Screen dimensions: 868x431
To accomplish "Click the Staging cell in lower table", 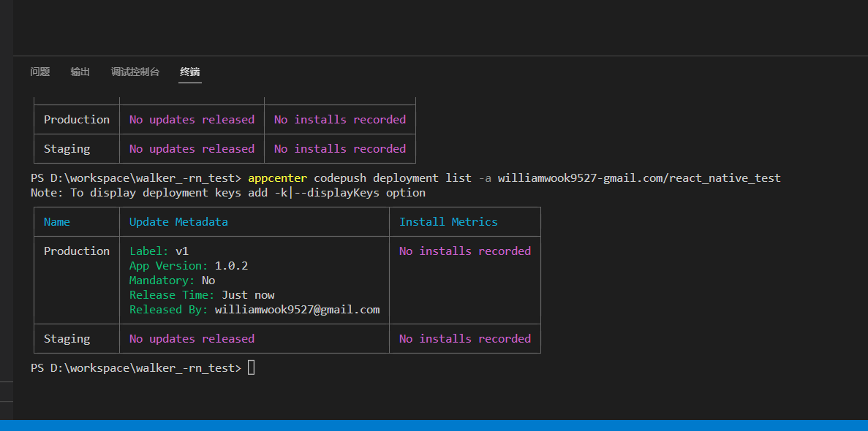I will (67, 338).
